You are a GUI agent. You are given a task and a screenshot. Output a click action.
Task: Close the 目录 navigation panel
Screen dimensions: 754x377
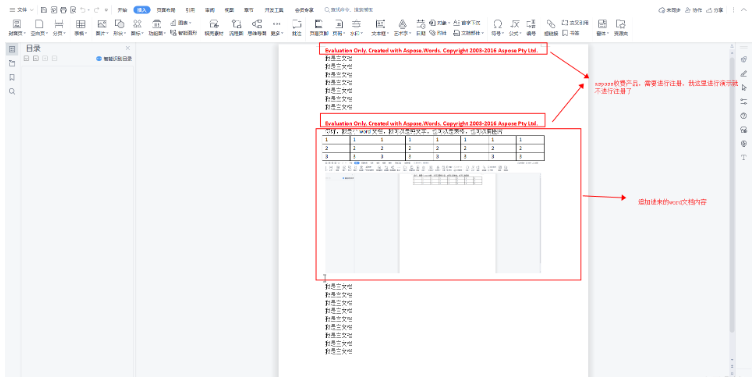128,48
